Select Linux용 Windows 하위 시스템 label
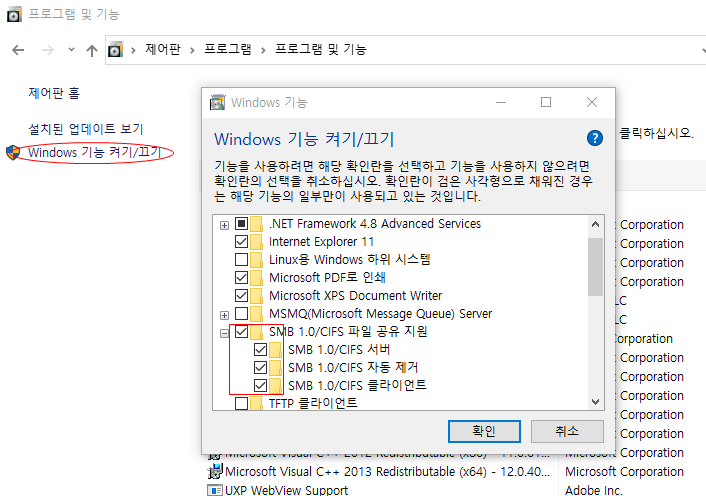706x496 pixels. (x=349, y=260)
